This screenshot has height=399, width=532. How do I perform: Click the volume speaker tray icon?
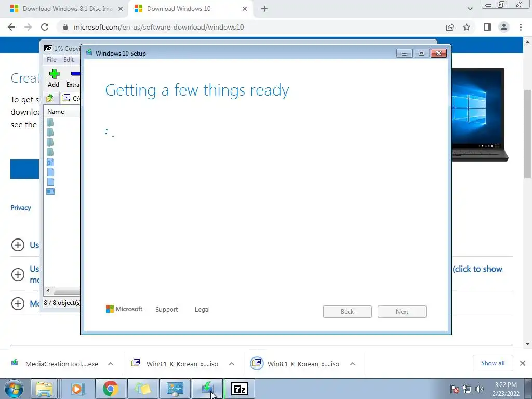(480, 389)
